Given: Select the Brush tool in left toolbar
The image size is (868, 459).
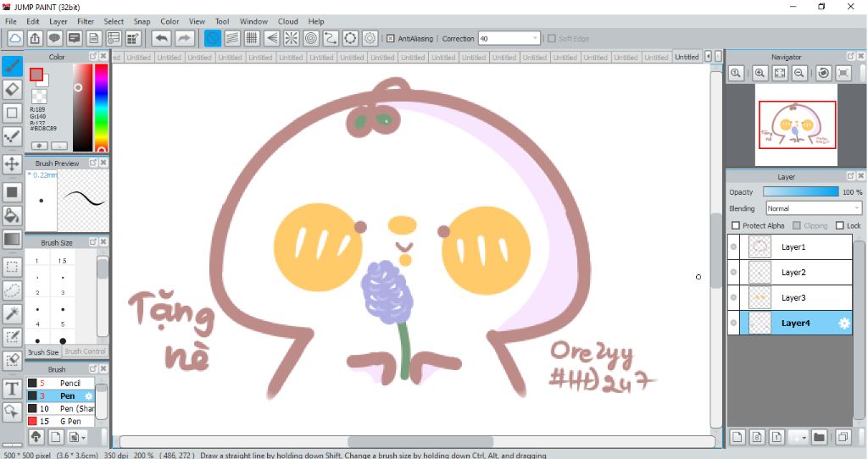Looking at the screenshot, I should coord(12,66).
